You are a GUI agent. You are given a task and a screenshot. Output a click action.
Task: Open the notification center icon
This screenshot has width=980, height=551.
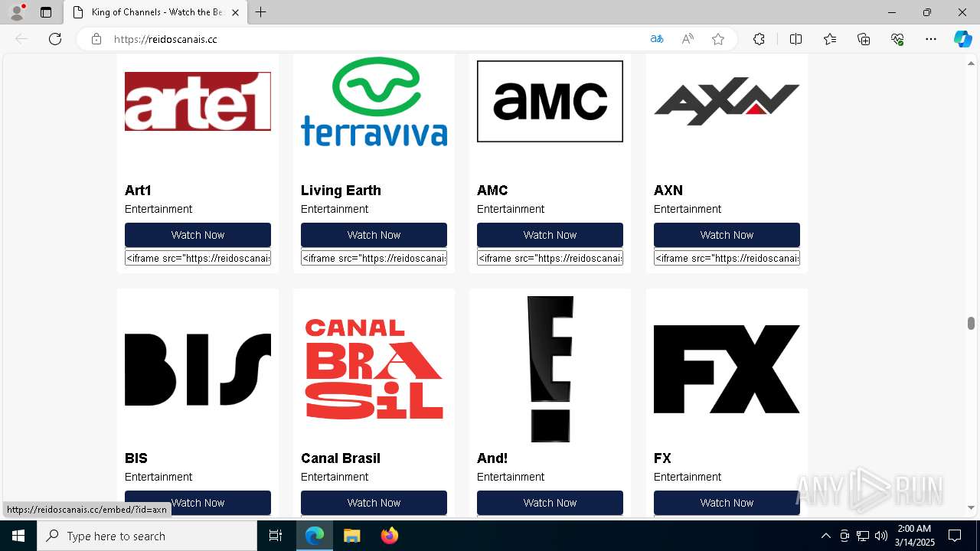tap(955, 536)
